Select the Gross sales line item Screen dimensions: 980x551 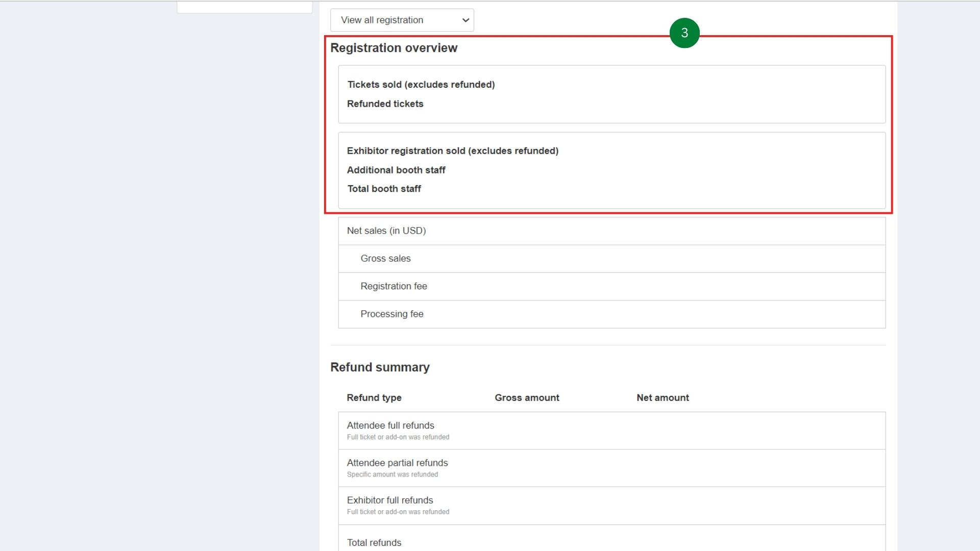(x=386, y=258)
